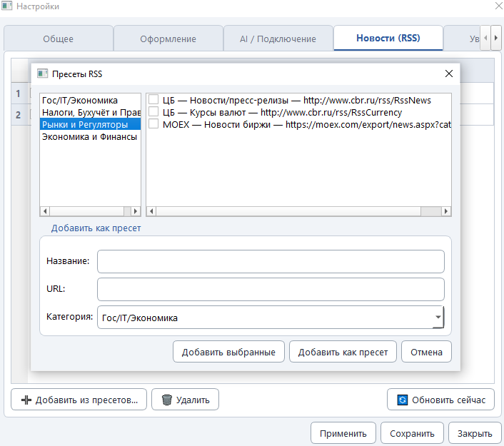This screenshot has width=504, height=446.
Task: Open the Категория dropdown
Action: [438, 317]
